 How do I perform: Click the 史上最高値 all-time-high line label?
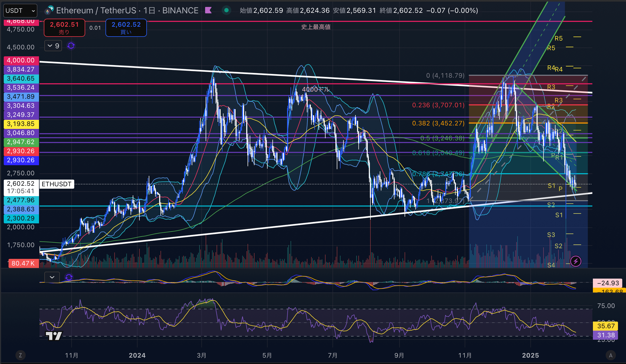[316, 27]
